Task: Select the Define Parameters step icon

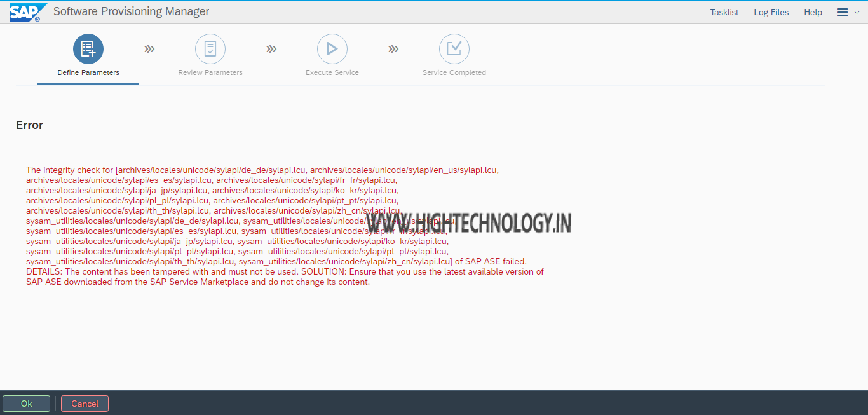Action: pyautogui.click(x=88, y=49)
